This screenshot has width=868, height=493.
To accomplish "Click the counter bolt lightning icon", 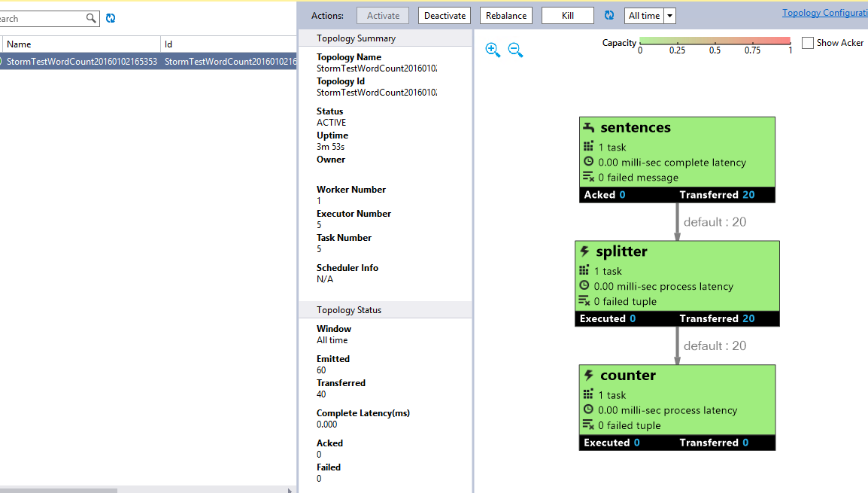I will point(589,376).
